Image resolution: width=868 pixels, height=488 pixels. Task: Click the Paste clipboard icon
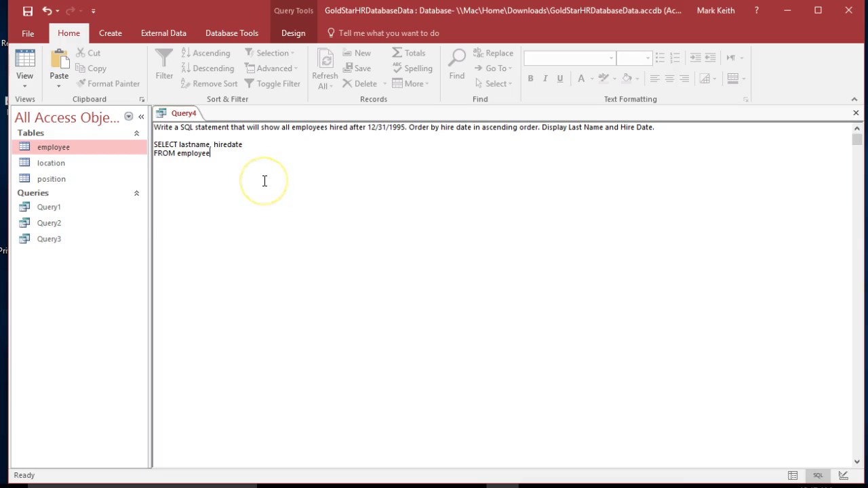click(x=59, y=61)
